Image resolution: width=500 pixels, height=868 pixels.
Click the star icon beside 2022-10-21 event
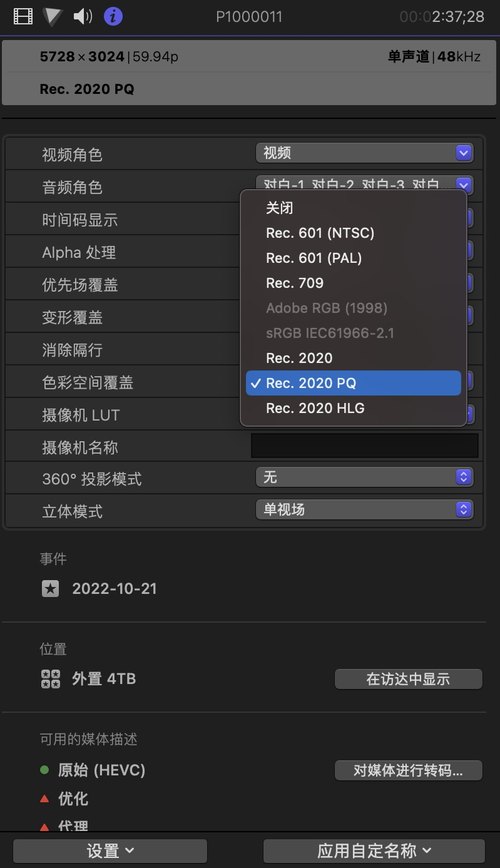coord(50,588)
